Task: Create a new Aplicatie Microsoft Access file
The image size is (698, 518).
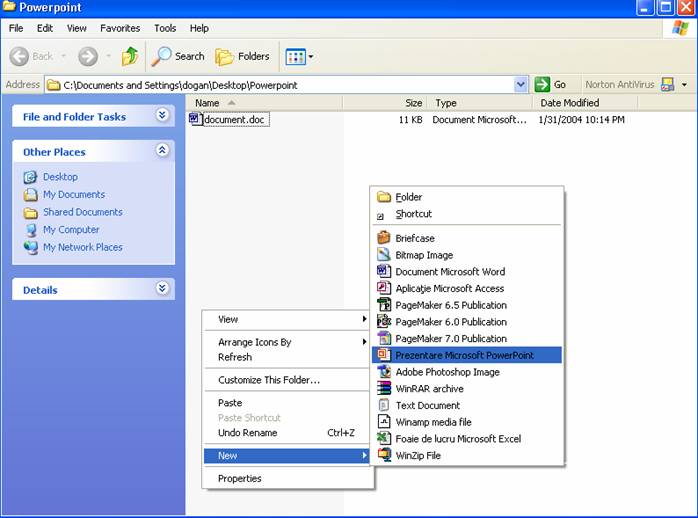Action: [467, 288]
